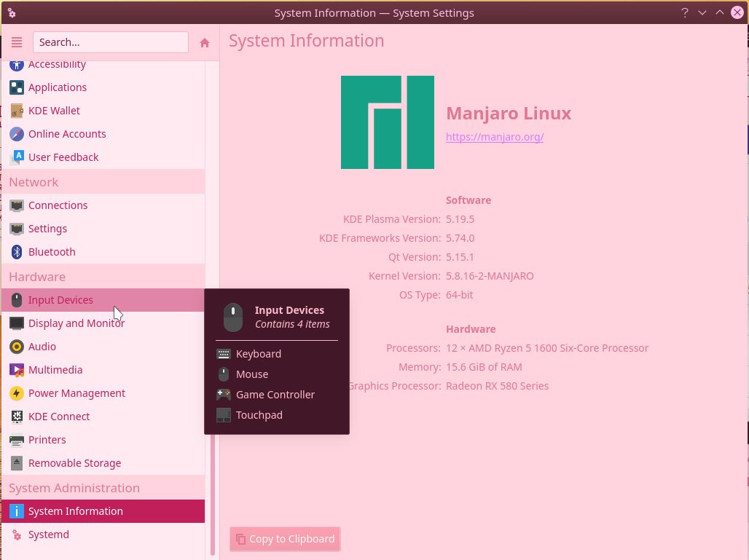The height and width of the screenshot is (560, 749).
Task: Open network Connections settings
Action: pyautogui.click(x=103, y=205)
